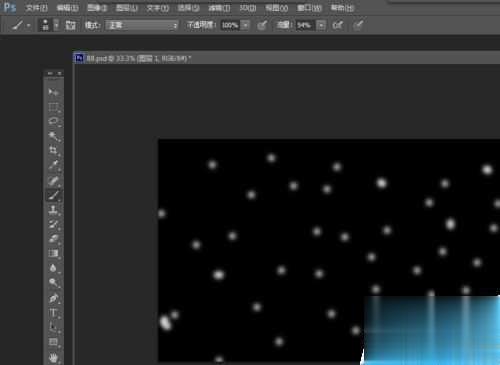Screen dimensions: 500x365
Task: Select the Crop tool
Action: click(53, 150)
